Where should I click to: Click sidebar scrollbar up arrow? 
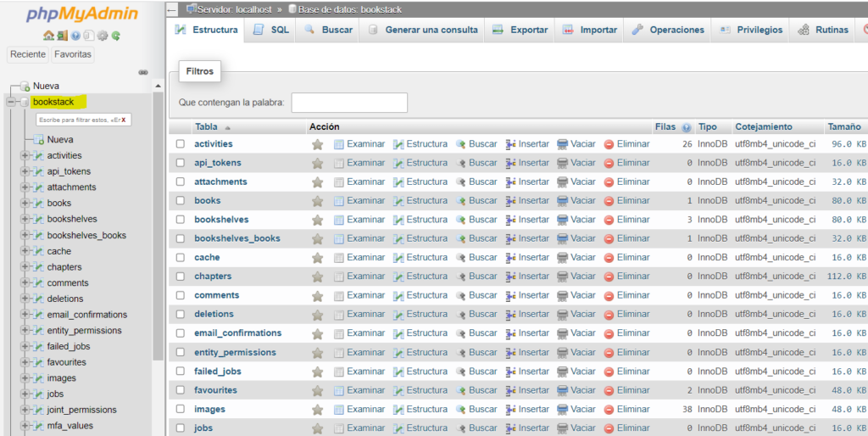(159, 87)
